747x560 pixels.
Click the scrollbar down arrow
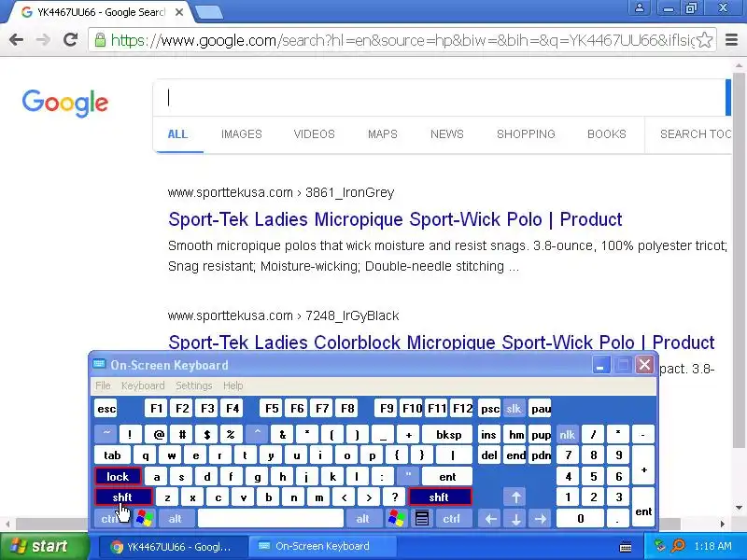click(x=739, y=508)
